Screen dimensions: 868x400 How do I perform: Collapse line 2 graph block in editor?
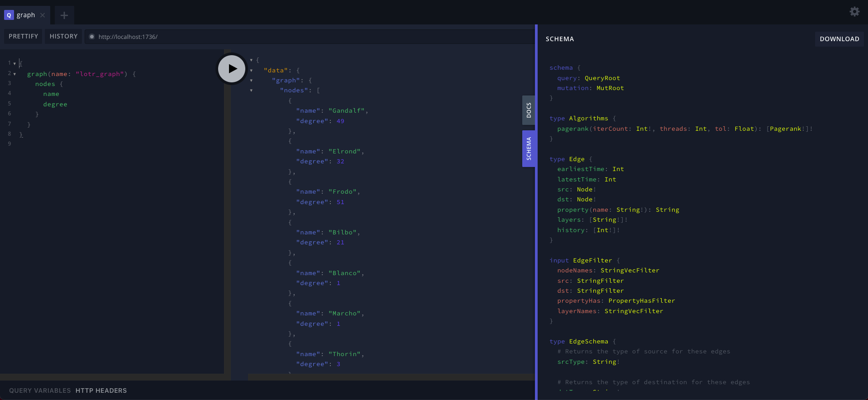(x=14, y=74)
